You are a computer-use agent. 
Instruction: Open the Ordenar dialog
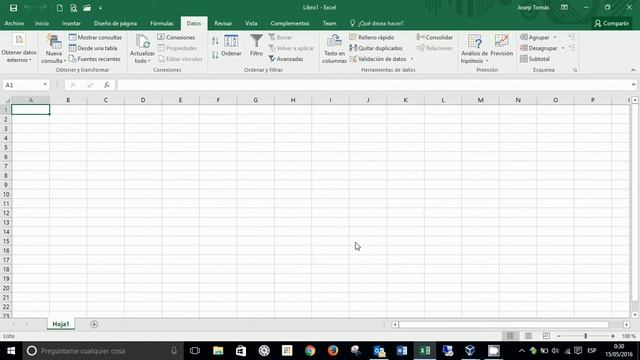click(x=231, y=45)
